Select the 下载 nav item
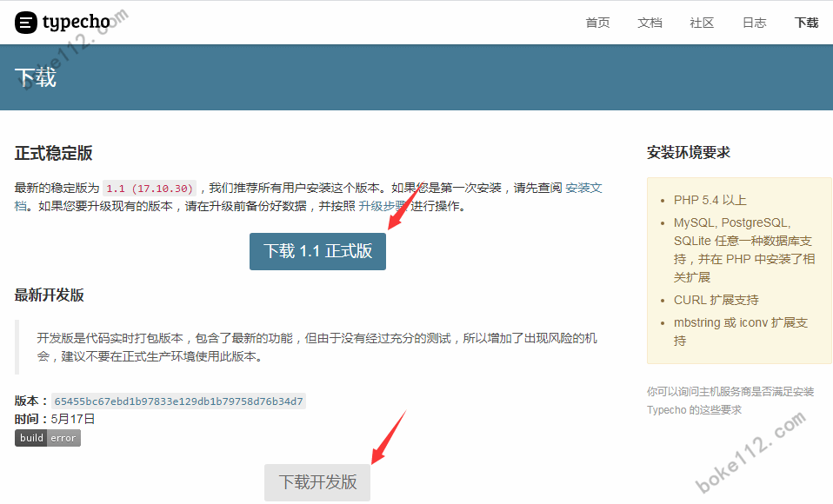The image size is (833, 504). pos(806,23)
